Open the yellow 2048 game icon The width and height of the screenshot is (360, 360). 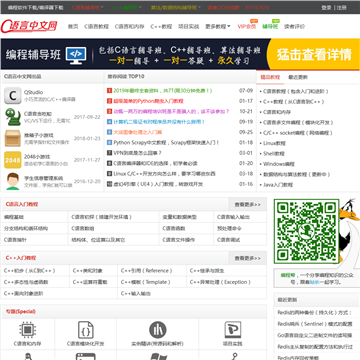tap(13, 160)
